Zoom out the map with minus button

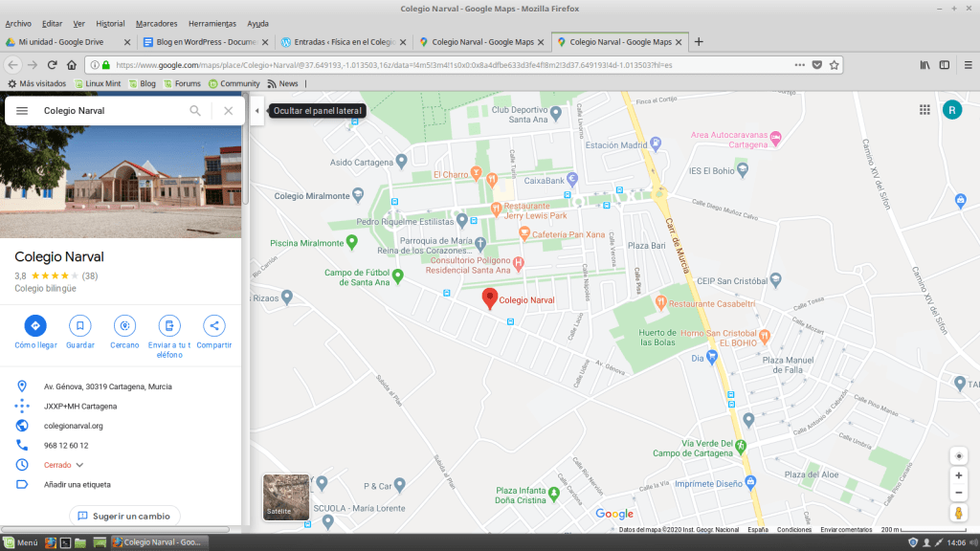click(x=958, y=493)
